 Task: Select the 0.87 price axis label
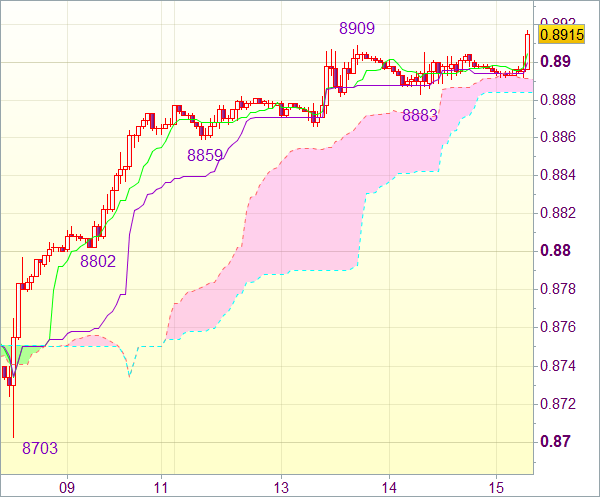[x=555, y=441]
